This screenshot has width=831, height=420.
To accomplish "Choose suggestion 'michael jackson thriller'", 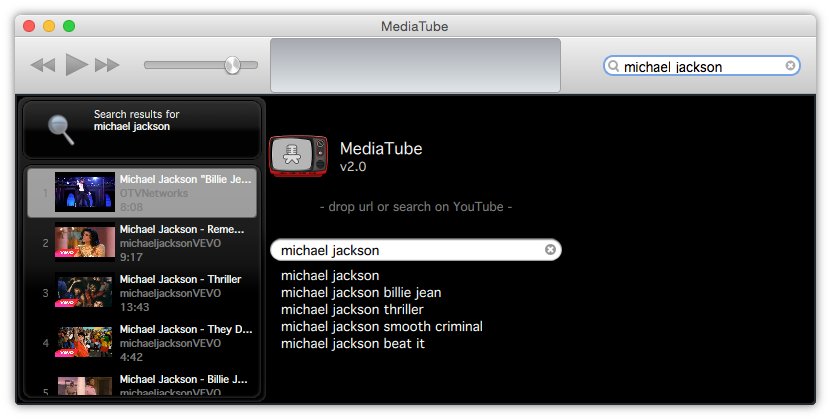I will tap(352, 310).
